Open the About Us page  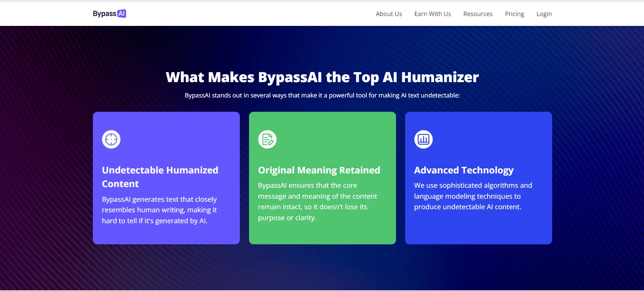(389, 14)
